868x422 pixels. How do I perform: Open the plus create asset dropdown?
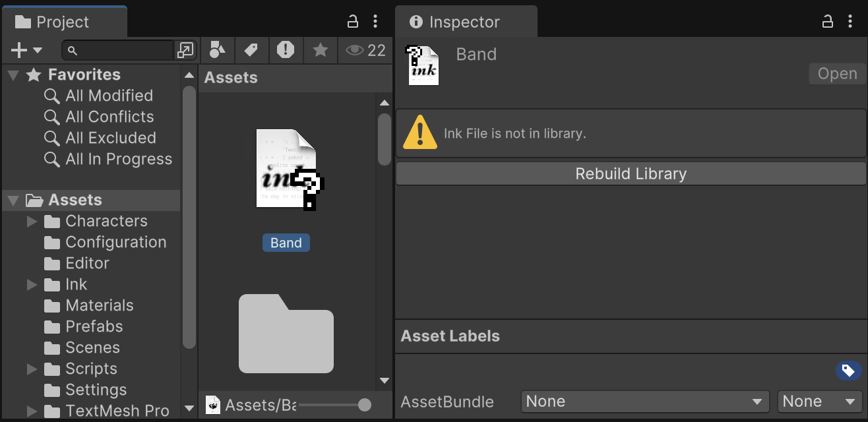coord(26,50)
